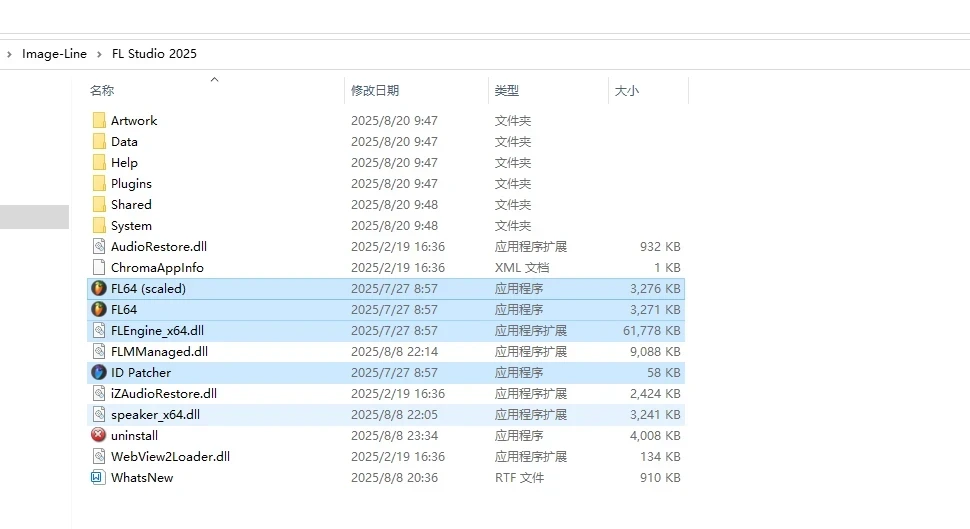The image size is (970, 529).
Task: Click the 58 KB size cell
Action: 664,372
